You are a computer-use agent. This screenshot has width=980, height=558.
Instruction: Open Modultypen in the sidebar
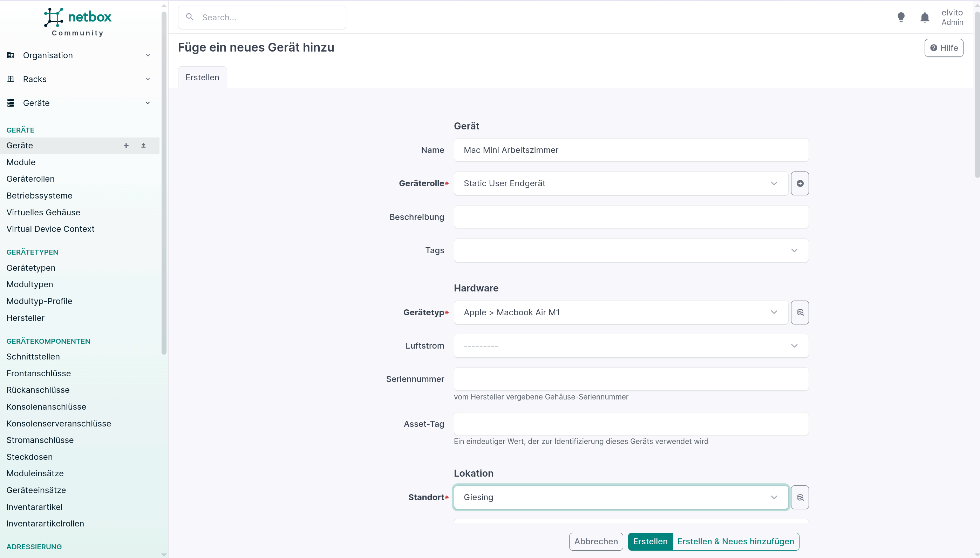[x=30, y=284]
